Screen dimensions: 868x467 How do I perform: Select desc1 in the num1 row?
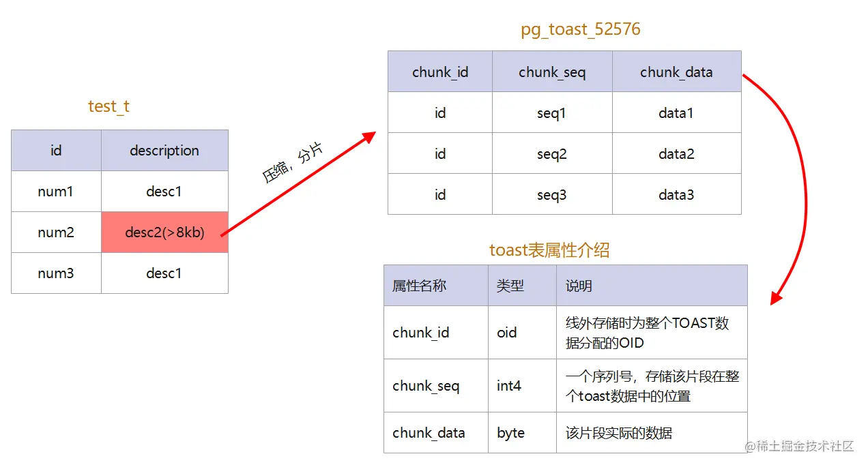coord(164,191)
